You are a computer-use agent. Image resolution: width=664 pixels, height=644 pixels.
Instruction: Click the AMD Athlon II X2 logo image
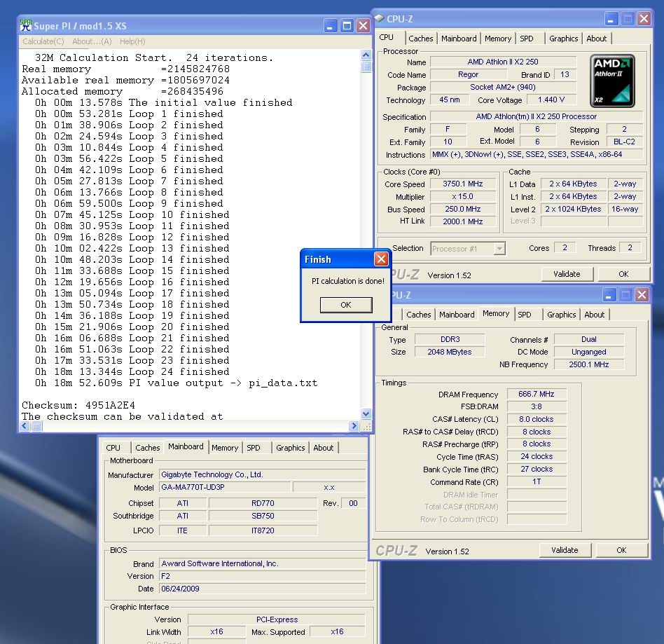pos(612,81)
